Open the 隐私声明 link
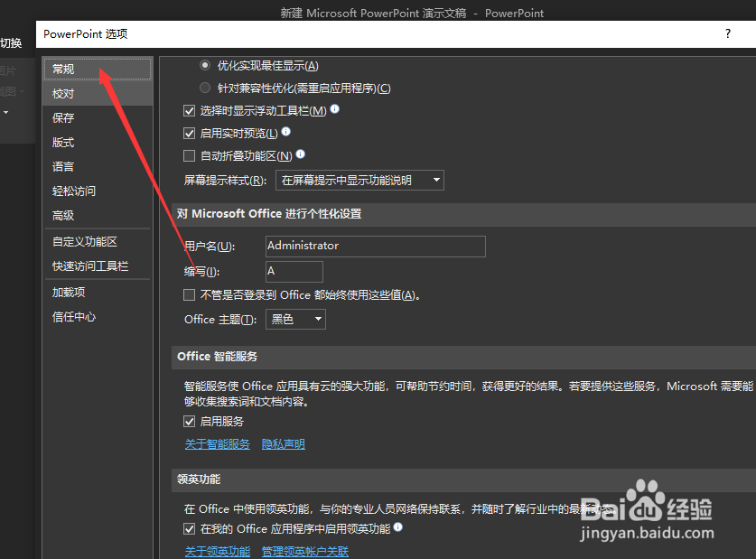The image size is (756, 559). pyautogui.click(x=283, y=443)
